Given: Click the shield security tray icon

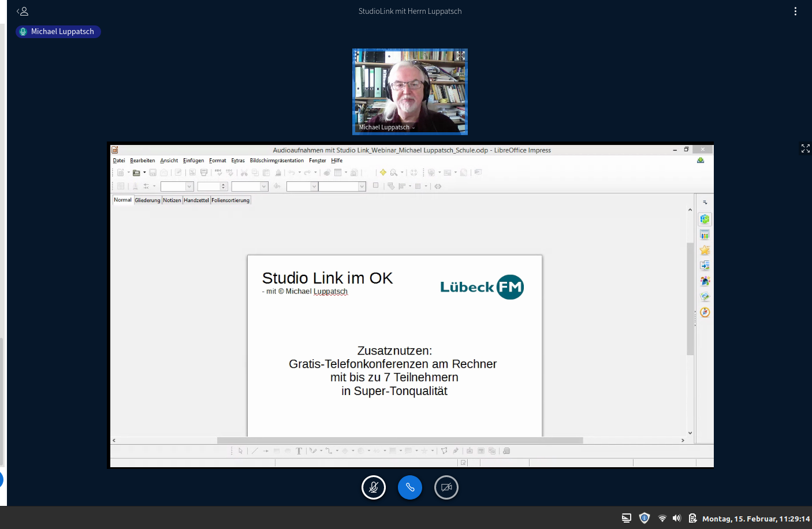Looking at the screenshot, I should click(x=645, y=518).
